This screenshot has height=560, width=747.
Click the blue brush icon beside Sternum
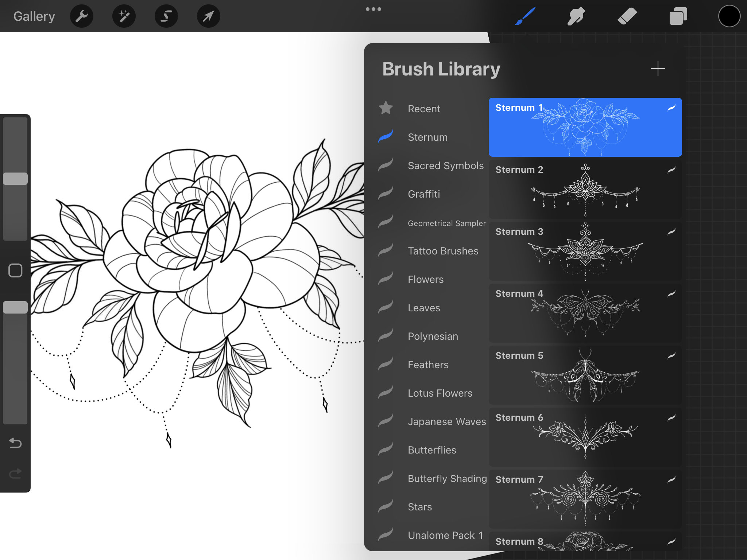386,136
